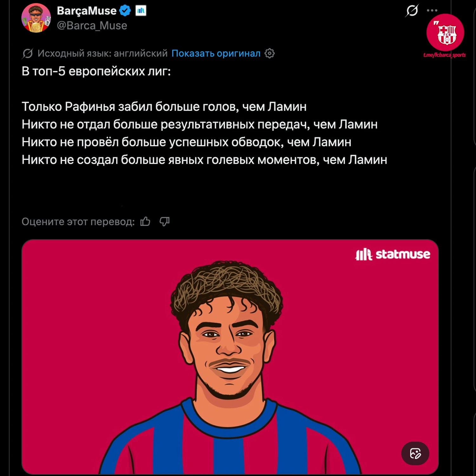This screenshot has height=476, width=476.
Task: Rate the translation with thumbs up
Action: pos(145,221)
